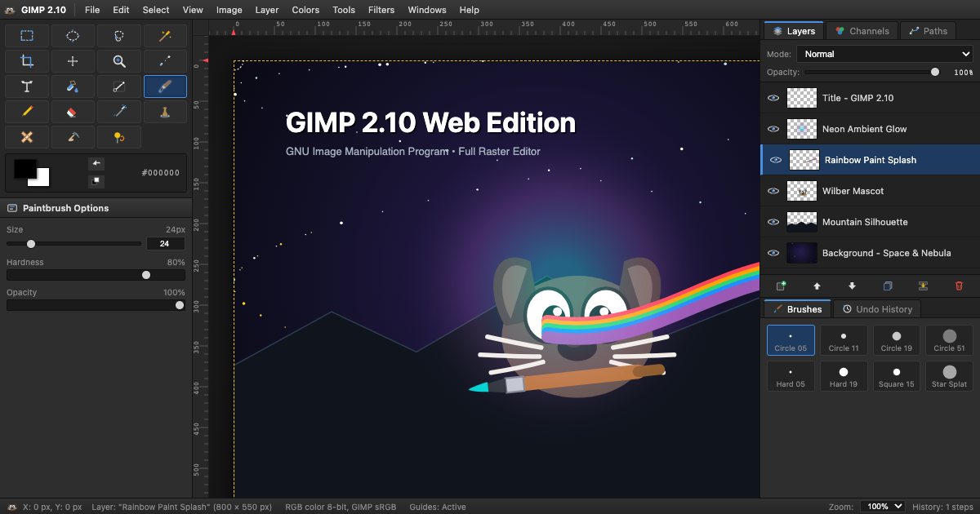Click the brush size input field
980x514 pixels.
tap(165, 243)
